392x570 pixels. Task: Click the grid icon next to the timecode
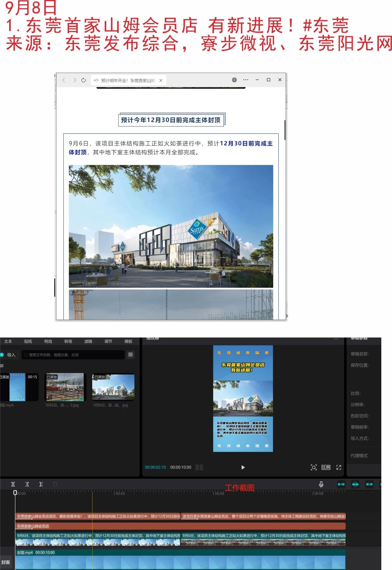tap(199, 467)
